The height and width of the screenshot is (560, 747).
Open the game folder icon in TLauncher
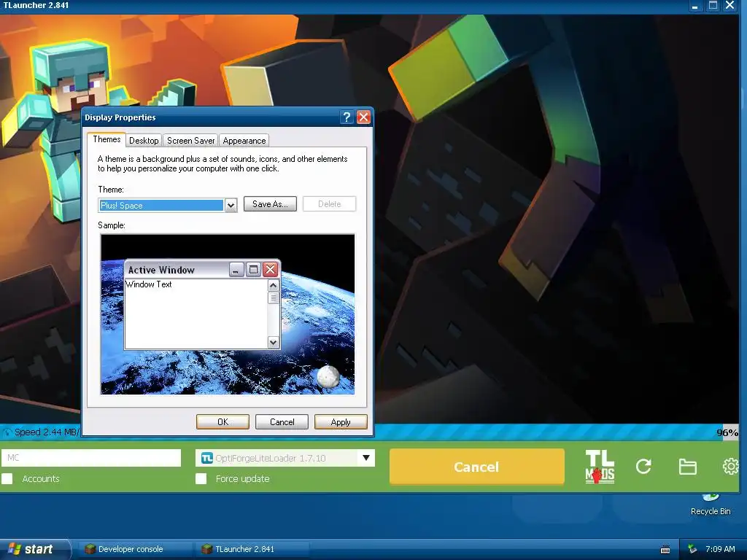687,467
